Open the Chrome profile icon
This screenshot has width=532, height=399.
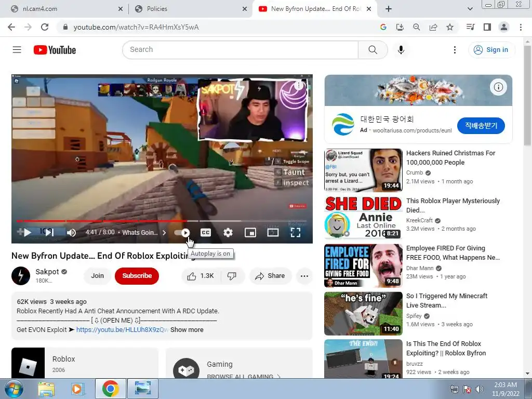tap(504, 27)
